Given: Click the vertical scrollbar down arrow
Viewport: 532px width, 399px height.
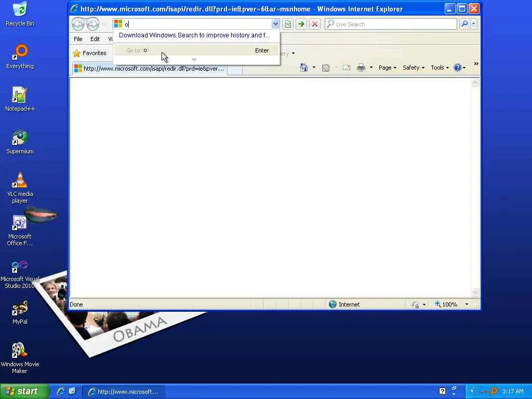Looking at the screenshot, I should point(475,292).
